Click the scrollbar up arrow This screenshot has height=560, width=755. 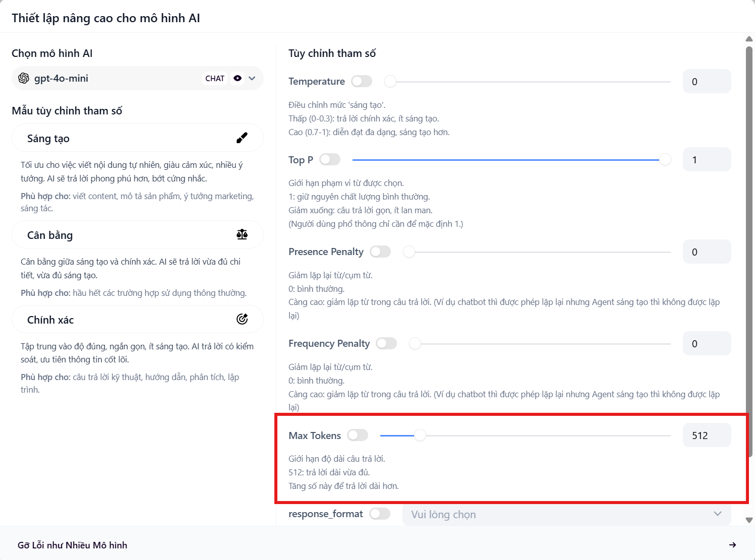click(x=749, y=39)
